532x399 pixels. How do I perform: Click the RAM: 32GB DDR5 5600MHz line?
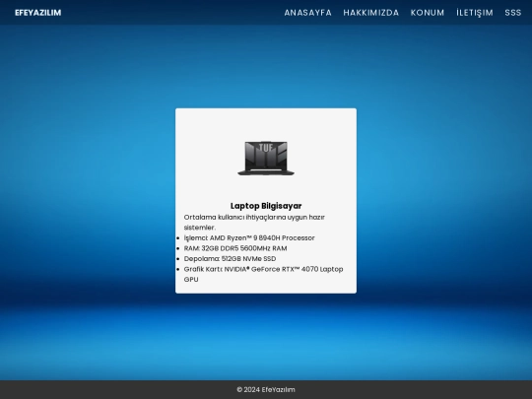(235, 248)
